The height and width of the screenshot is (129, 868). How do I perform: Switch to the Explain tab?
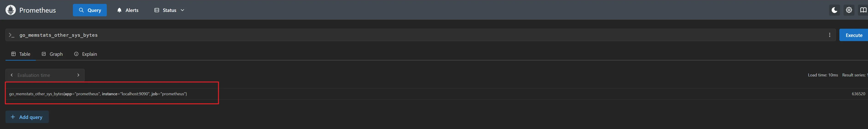pos(85,54)
